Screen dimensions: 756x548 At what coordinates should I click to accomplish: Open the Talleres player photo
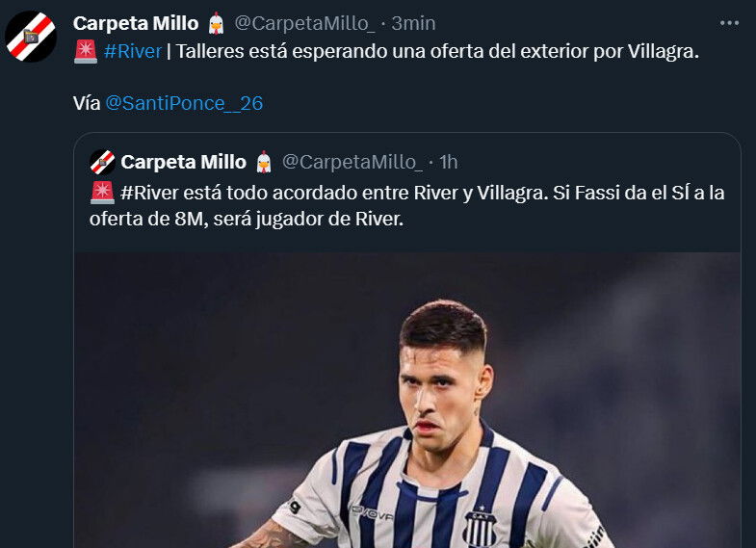point(407,400)
